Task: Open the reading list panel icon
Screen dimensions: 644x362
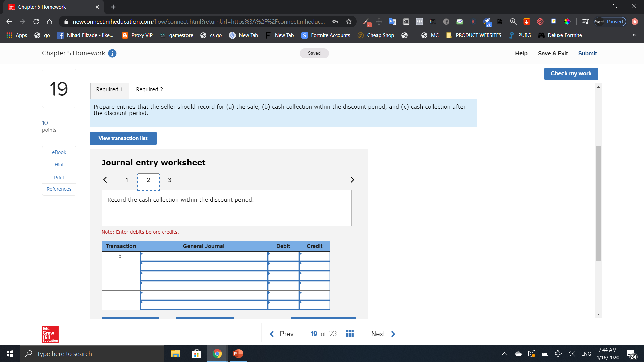Action: click(x=585, y=21)
